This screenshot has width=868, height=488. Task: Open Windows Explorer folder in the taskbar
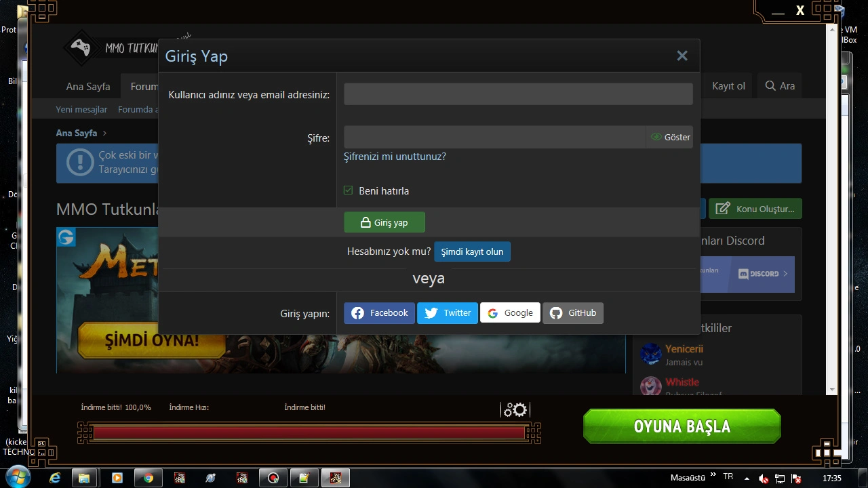click(x=85, y=478)
